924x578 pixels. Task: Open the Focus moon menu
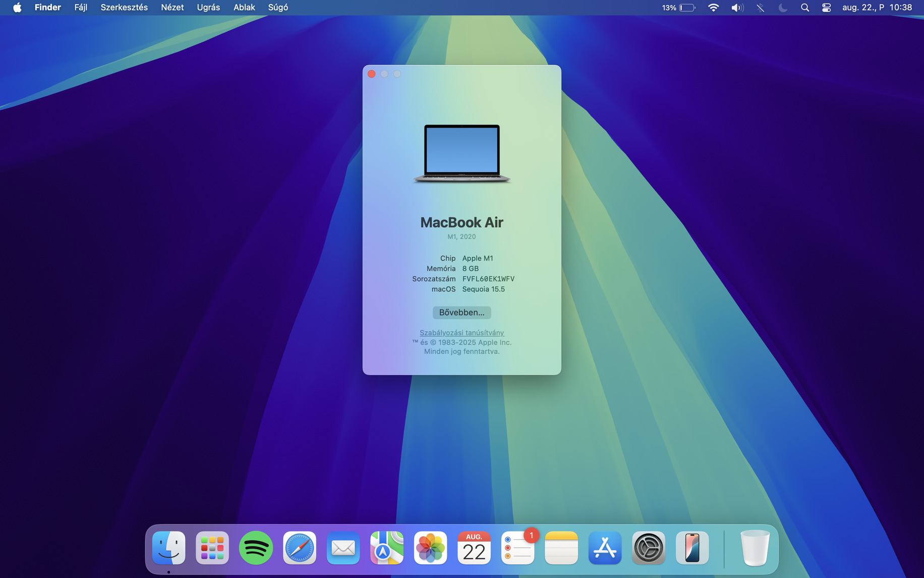click(x=783, y=8)
